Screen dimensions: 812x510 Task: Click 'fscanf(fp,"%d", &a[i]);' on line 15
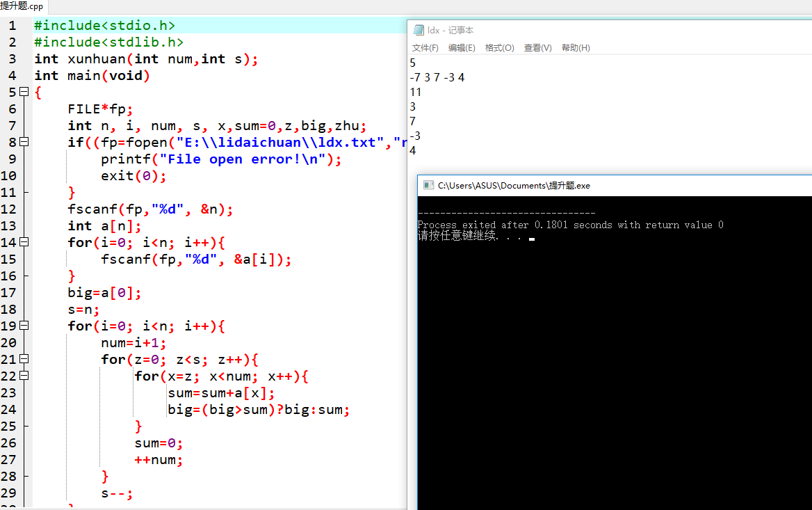coord(196,259)
